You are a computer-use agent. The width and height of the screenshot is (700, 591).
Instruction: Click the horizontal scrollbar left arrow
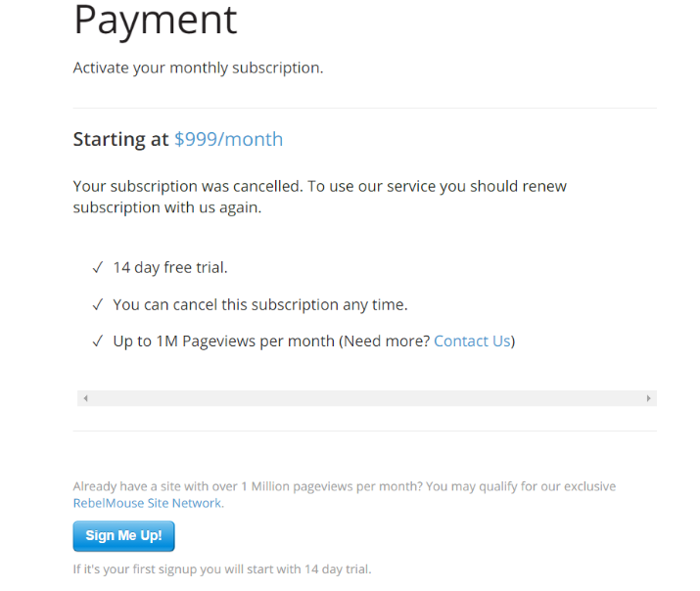85,398
